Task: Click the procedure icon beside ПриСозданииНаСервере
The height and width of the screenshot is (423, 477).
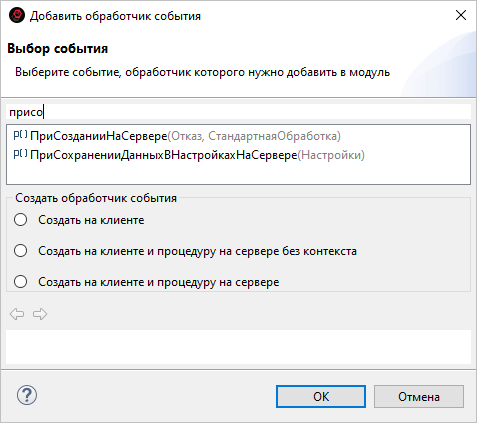Action: tap(20, 135)
